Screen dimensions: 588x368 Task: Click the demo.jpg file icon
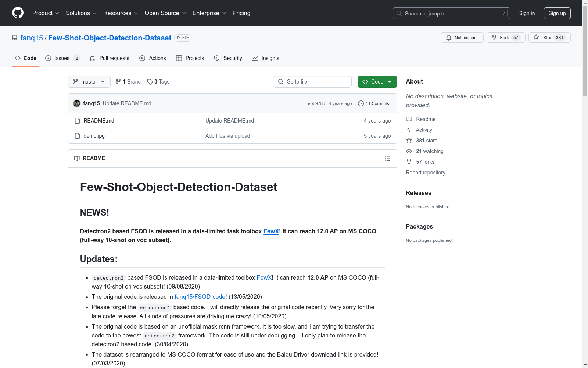77,136
